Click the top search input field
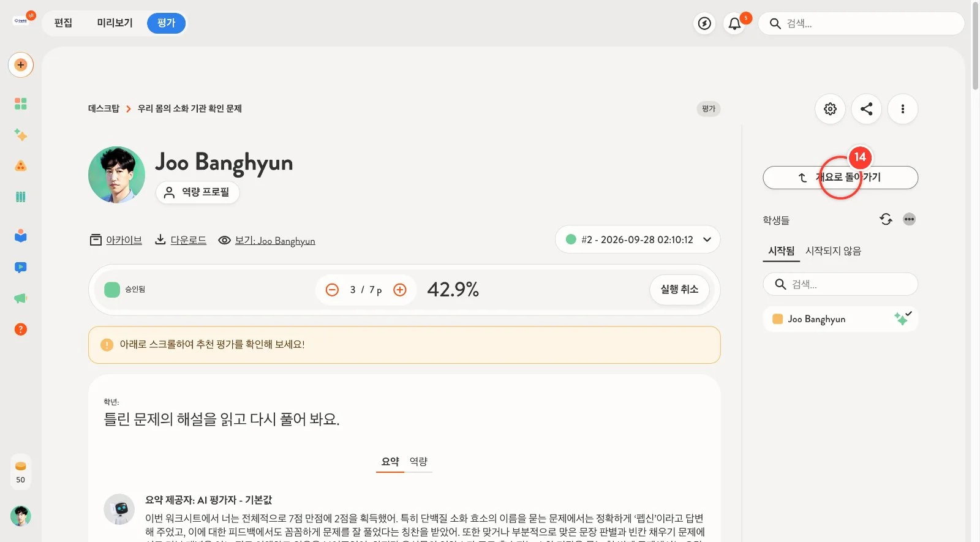The width and height of the screenshot is (980, 542). (x=861, y=23)
